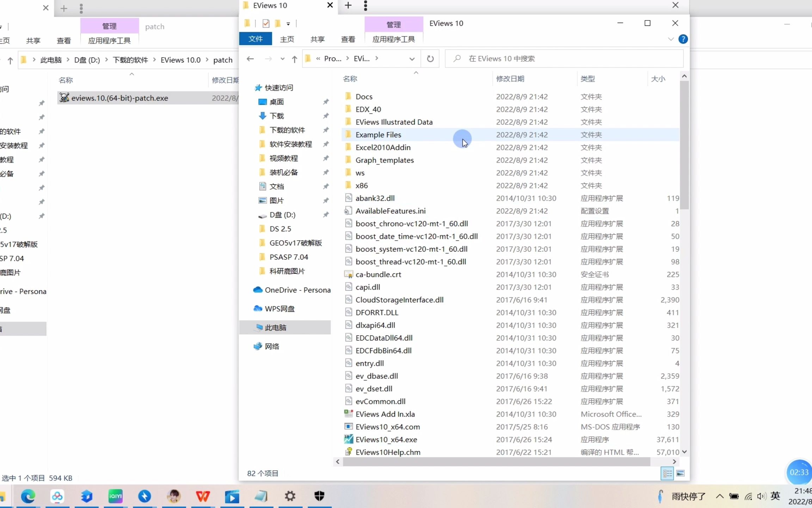
Task: Toggle input language 英 indicator
Action: 775,496
